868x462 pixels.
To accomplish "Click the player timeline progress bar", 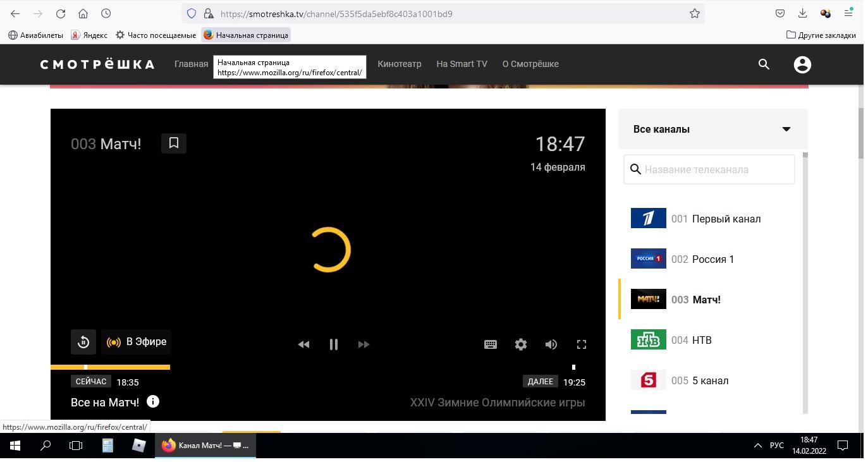I will (x=328, y=367).
